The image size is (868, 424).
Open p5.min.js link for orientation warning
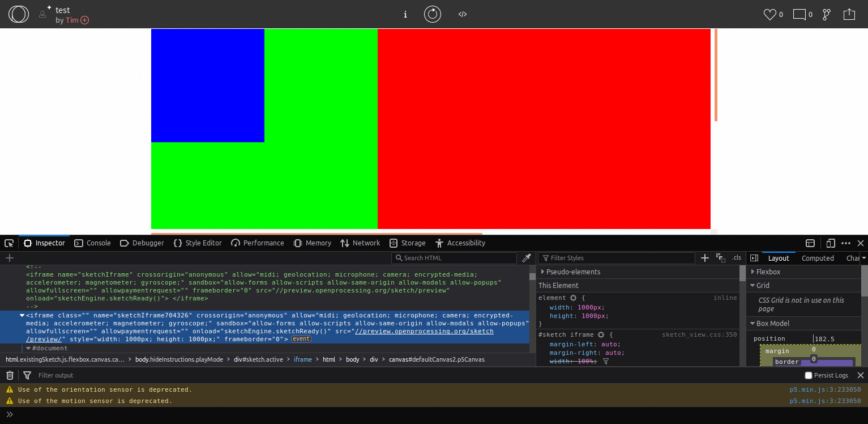[x=826, y=389]
